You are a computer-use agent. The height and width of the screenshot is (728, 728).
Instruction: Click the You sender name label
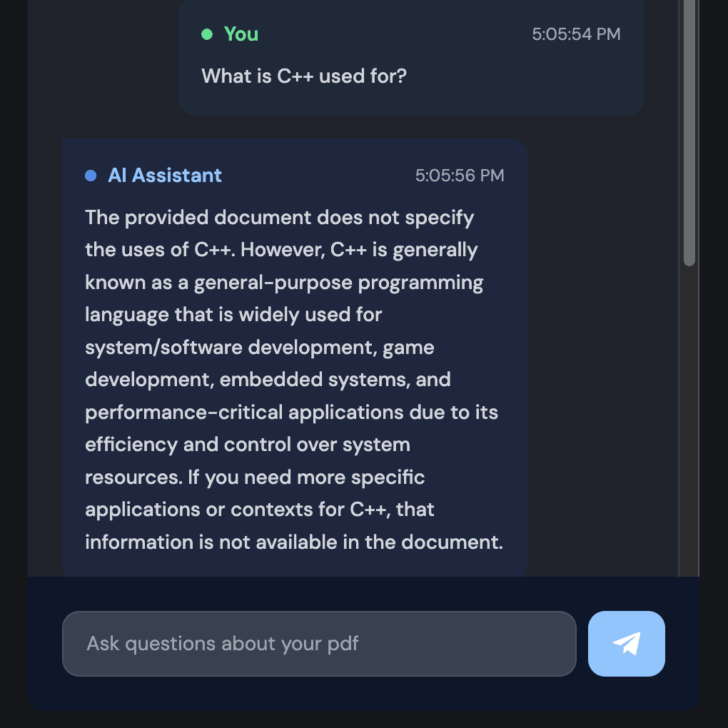241,33
